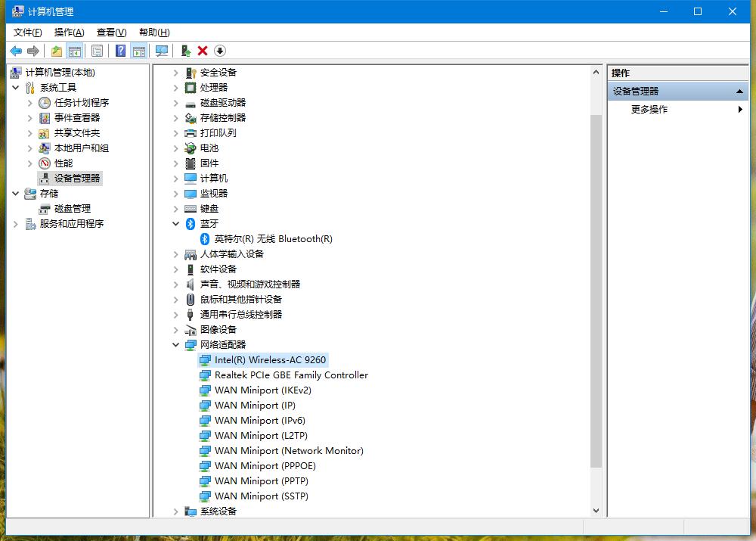
Task: Select 磁盘管理 in the left tree
Action: pos(73,209)
